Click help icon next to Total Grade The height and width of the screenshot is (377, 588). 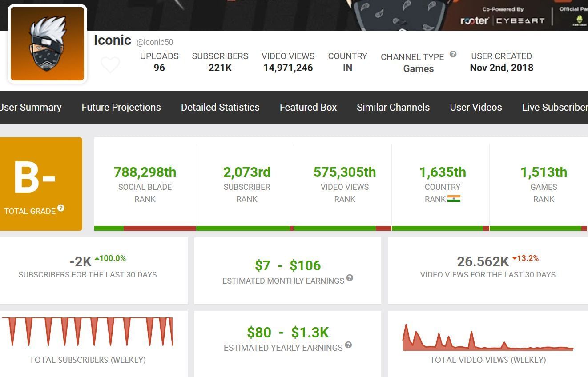(61, 208)
